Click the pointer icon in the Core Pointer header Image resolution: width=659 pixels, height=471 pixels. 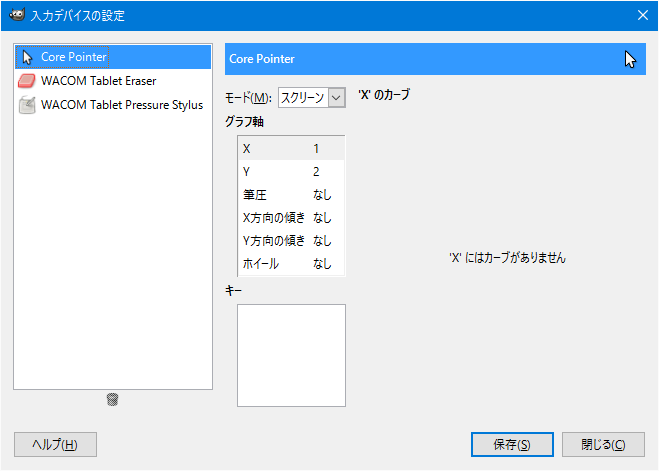click(630, 59)
